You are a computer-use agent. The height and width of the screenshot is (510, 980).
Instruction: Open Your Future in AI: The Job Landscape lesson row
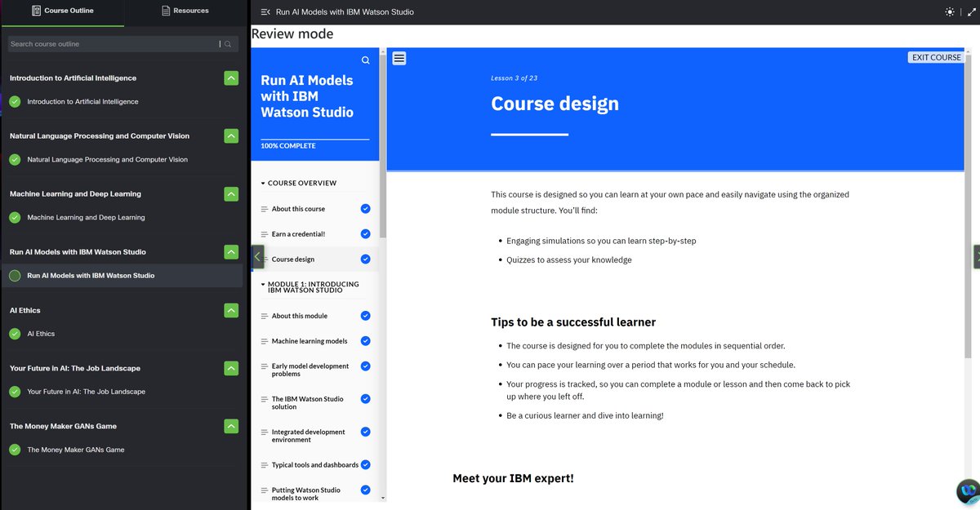pyautogui.click(x=122, y=392)
